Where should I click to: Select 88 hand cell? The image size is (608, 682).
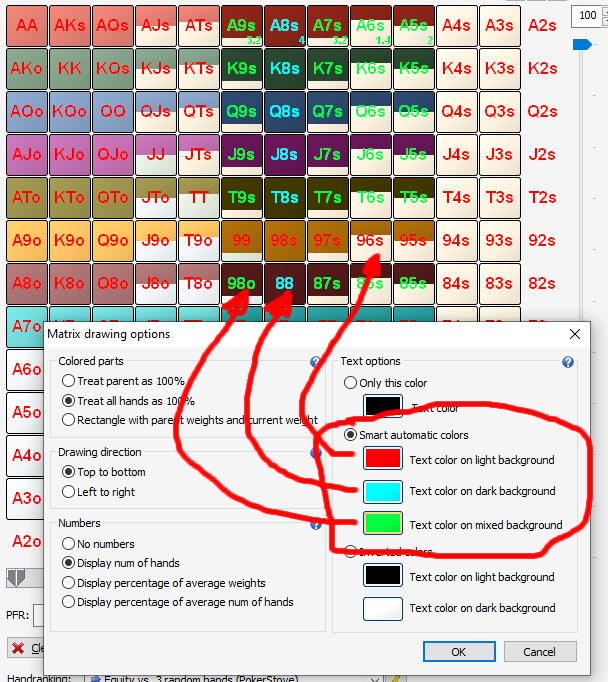285,284
